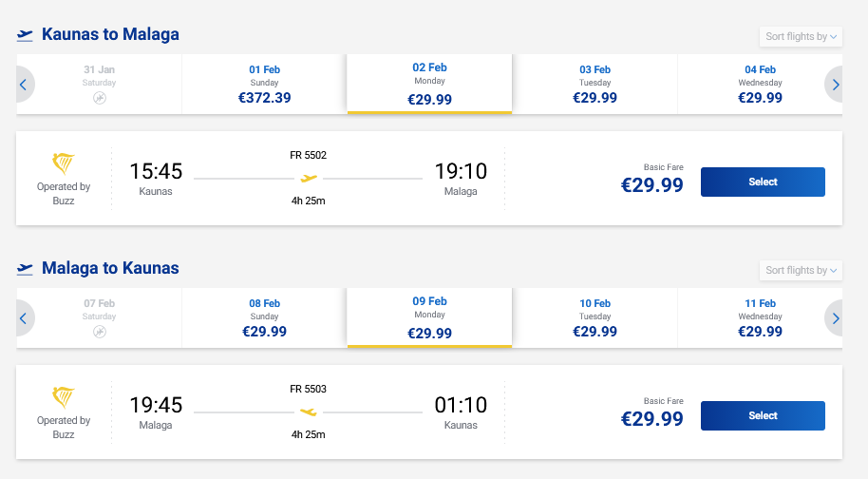Click next dates arrow for return flights
Viewport: 868px width, 479px height.
pos(836,318)
